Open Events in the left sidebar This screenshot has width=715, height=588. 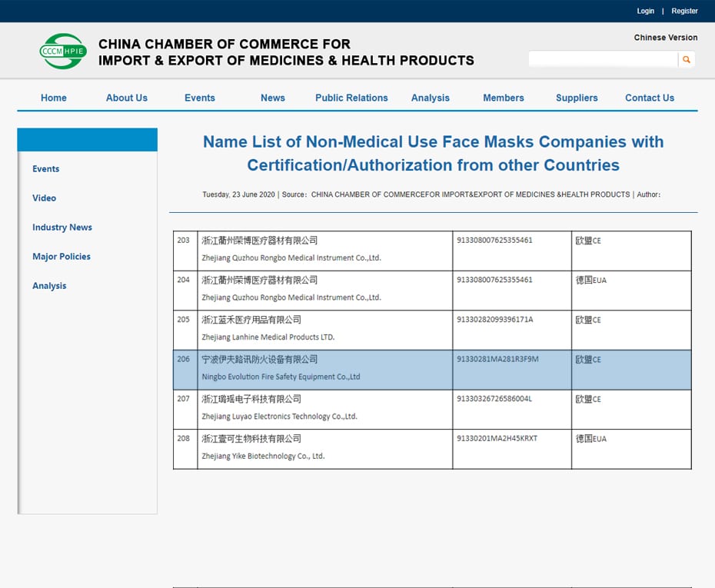point(45,168)
